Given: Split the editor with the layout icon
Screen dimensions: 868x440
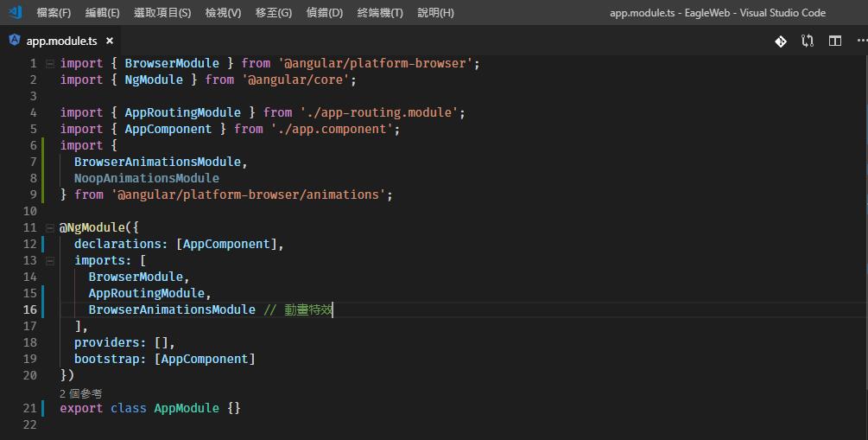Looking at the screenshot, I should pyautogui.click(x=835, y=41).
